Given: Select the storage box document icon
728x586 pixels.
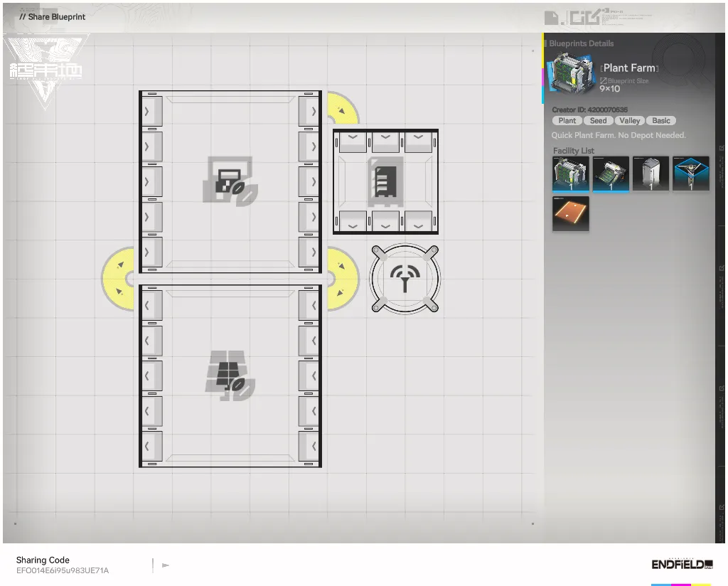Looking at the screenshot, I should click(385, 181).
